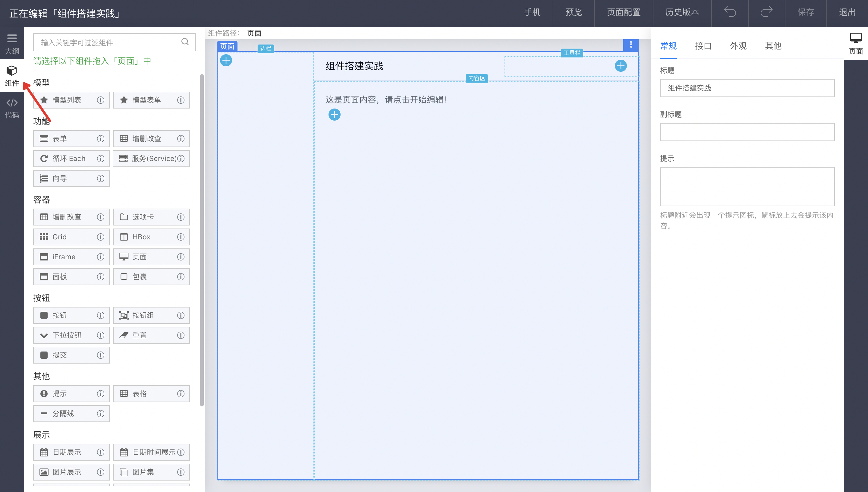Switch to the 接口 settings tab
The width and height of the screenshot is (868, 492).
(x=703, y=46)
